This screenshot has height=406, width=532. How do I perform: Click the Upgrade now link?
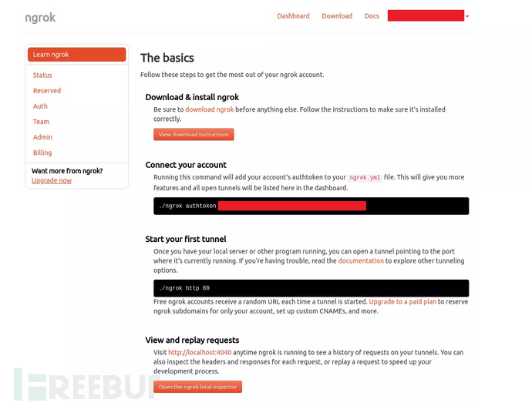pos(52,180)
